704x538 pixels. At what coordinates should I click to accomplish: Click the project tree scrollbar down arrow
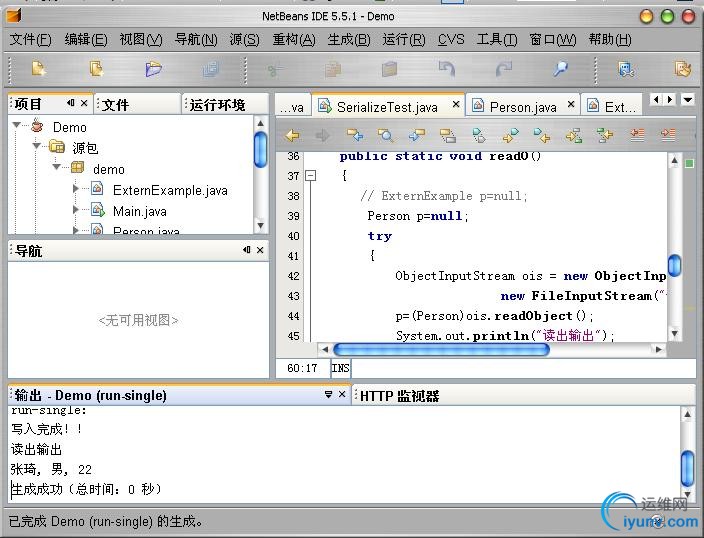tap(260, 225)
